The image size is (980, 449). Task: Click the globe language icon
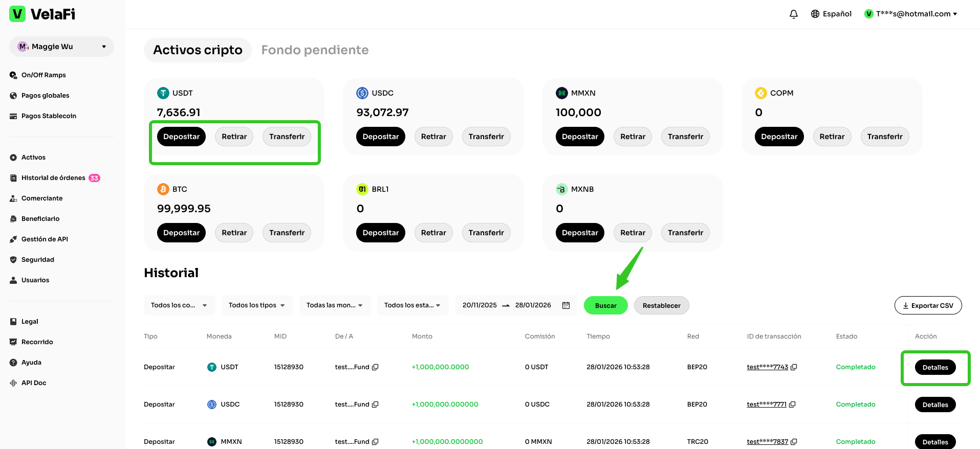tap(815, 14)
